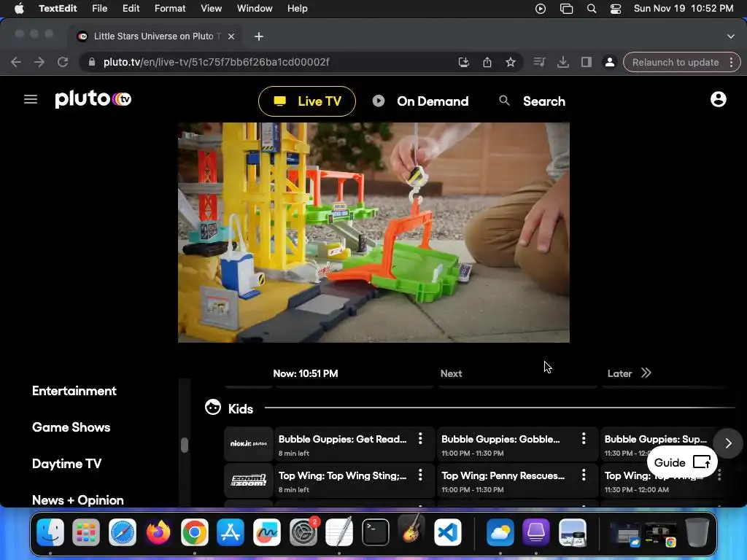
Task: Open options for Bubble Guppies: Get Ready
Action: 420,438
